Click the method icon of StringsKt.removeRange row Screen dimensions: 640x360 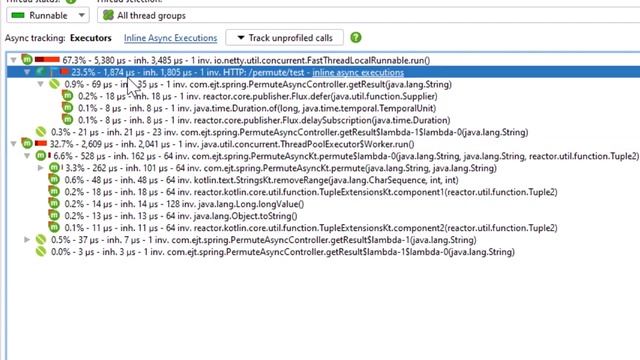(x=54, y=180)
